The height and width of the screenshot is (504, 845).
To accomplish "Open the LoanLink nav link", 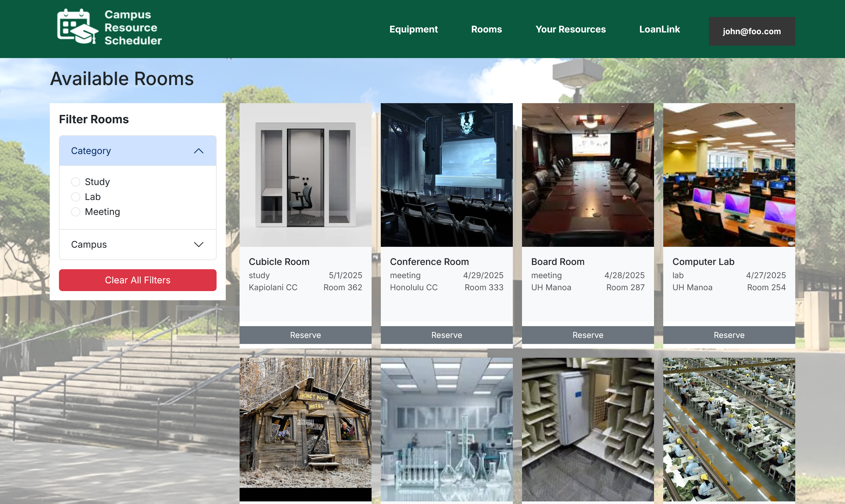I will point(659,29).
